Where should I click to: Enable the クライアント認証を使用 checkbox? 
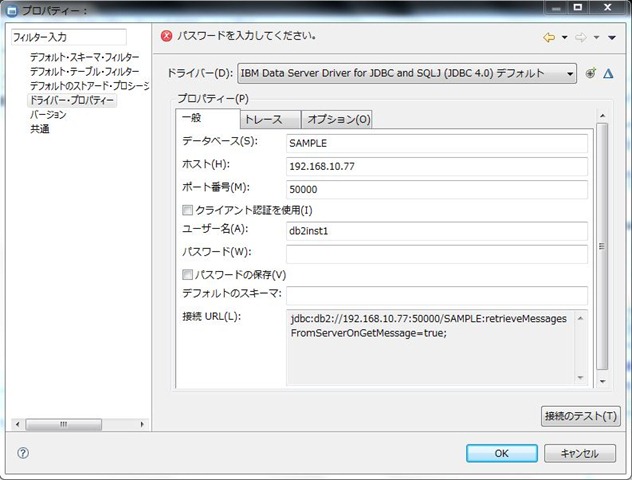coord(187,210)
